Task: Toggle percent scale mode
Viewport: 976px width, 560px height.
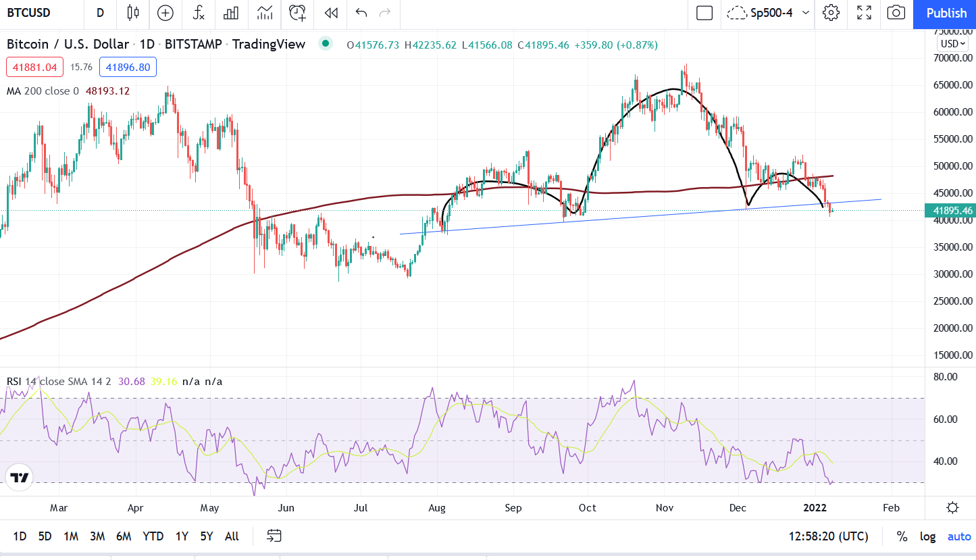Action: (902, 536)
